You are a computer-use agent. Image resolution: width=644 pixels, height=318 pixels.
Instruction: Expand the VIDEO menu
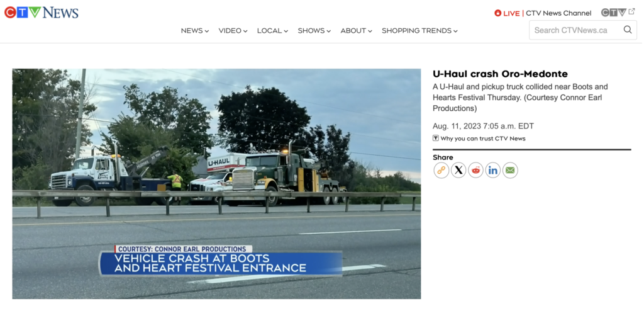pos(233,31)
